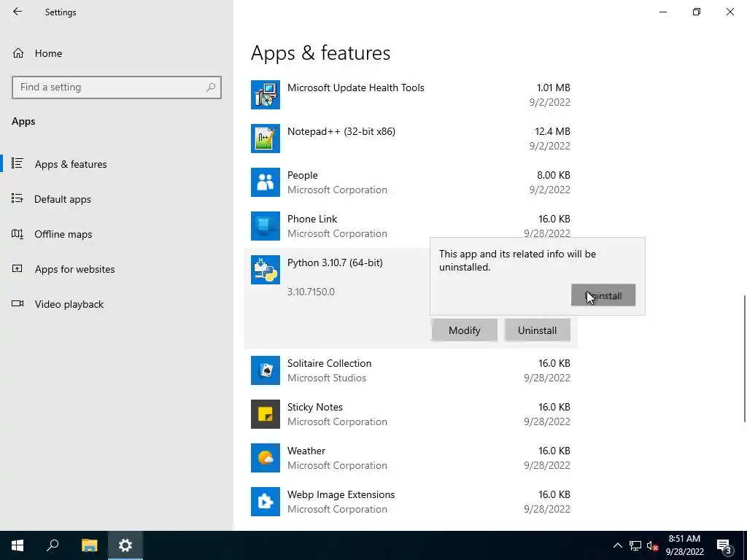The image size is (747, 560).
Task: Select the Weather app entry
Action: click(x=411, y=458)
